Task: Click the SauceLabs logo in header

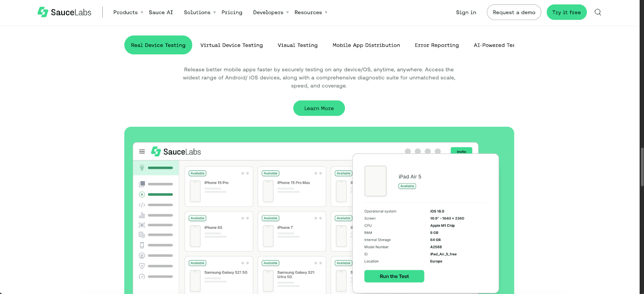Action: coord(64,12)
